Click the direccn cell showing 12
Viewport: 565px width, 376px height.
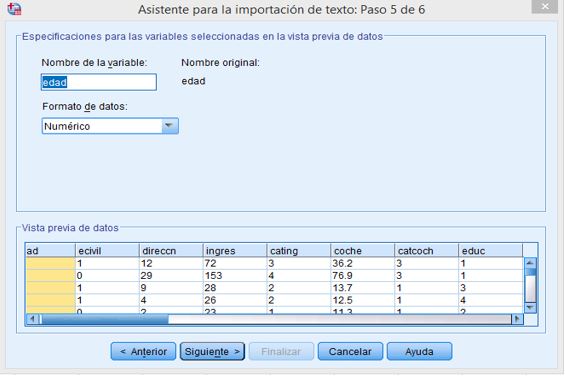click(x=171, y=264)
